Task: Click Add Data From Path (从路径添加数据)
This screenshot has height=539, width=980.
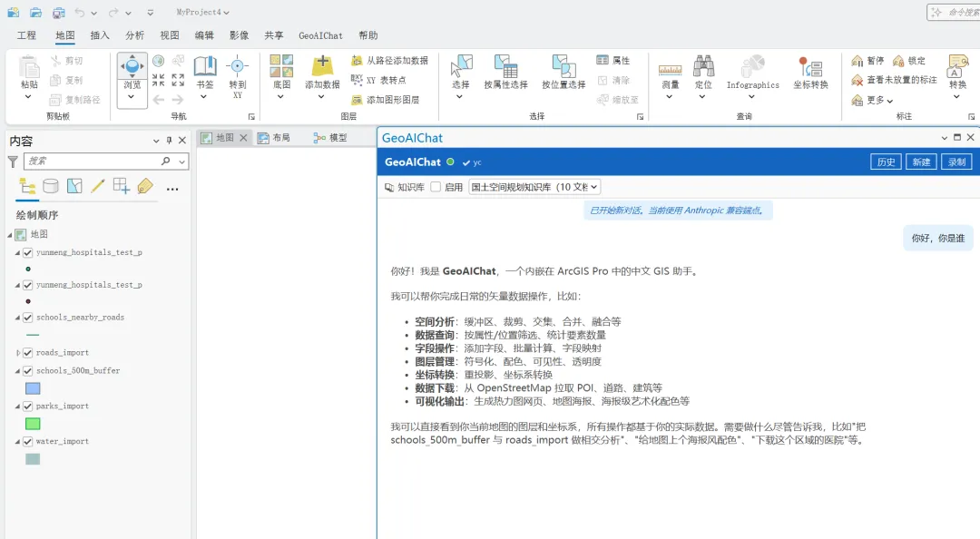Action: click(x=390, y=61)
